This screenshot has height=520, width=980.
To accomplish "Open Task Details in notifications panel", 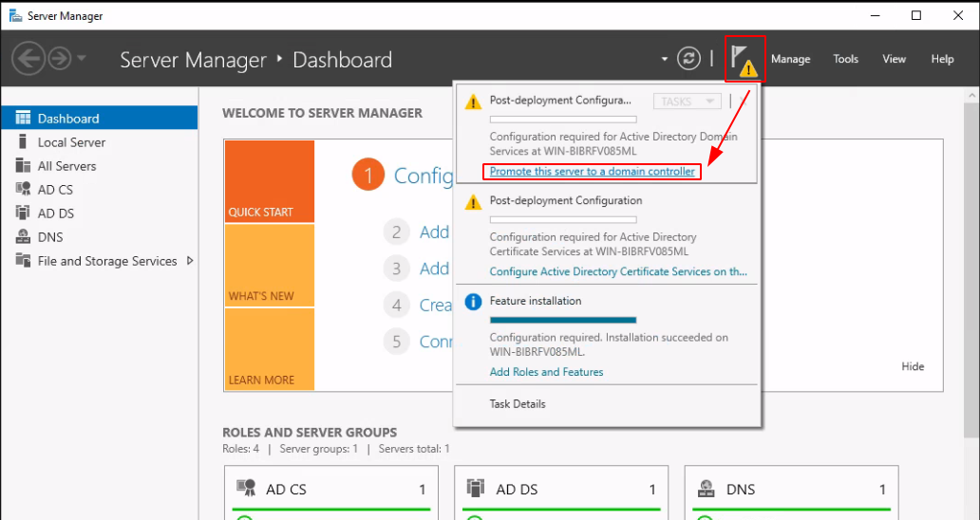I will point(518,404).
